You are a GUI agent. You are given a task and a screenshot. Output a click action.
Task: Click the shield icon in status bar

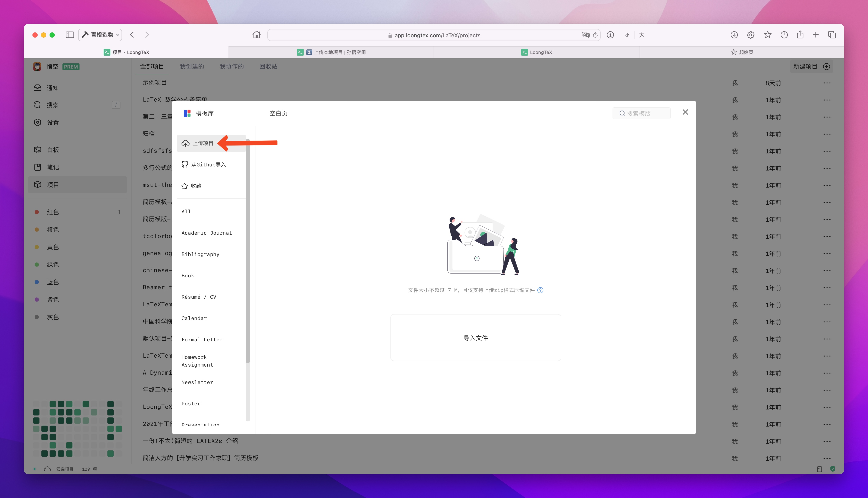point(833,469)
